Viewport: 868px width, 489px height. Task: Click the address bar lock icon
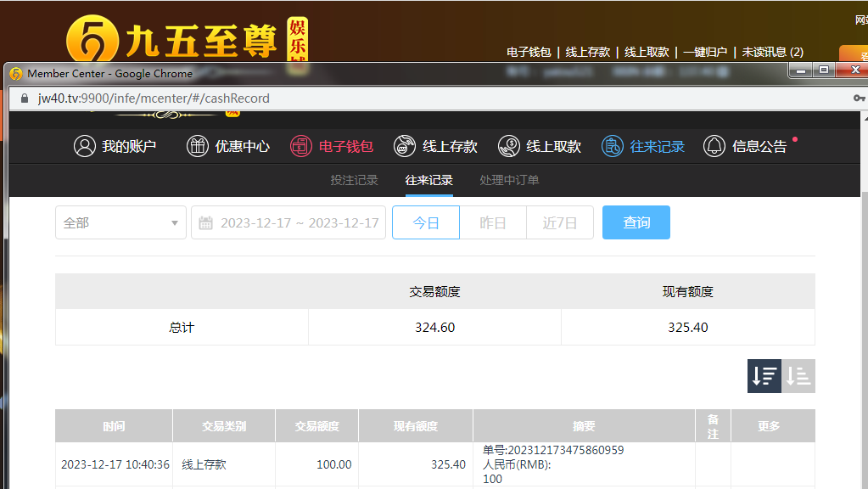point(25,98)
